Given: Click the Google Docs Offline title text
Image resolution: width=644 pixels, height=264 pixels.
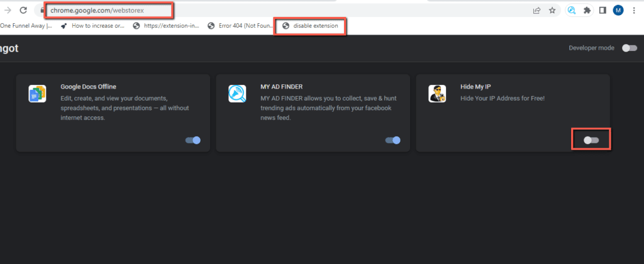Looking at the screenshot, I should point(88,87).
